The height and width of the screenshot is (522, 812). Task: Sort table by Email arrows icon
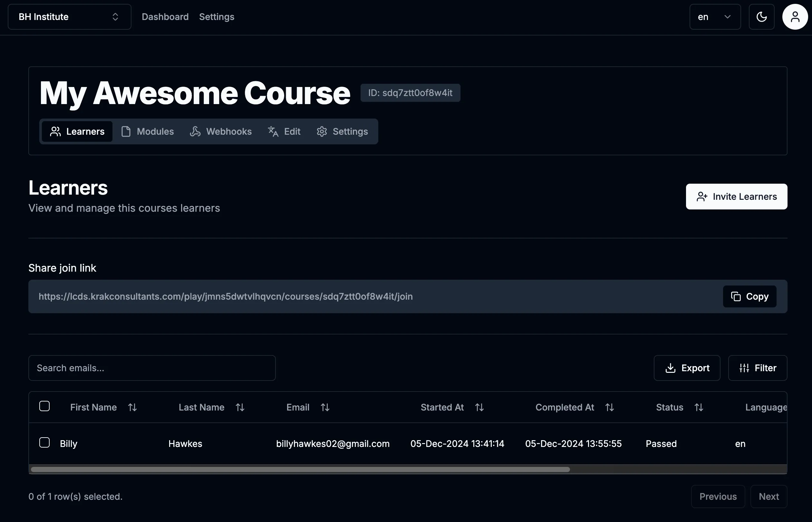point(325,407)
